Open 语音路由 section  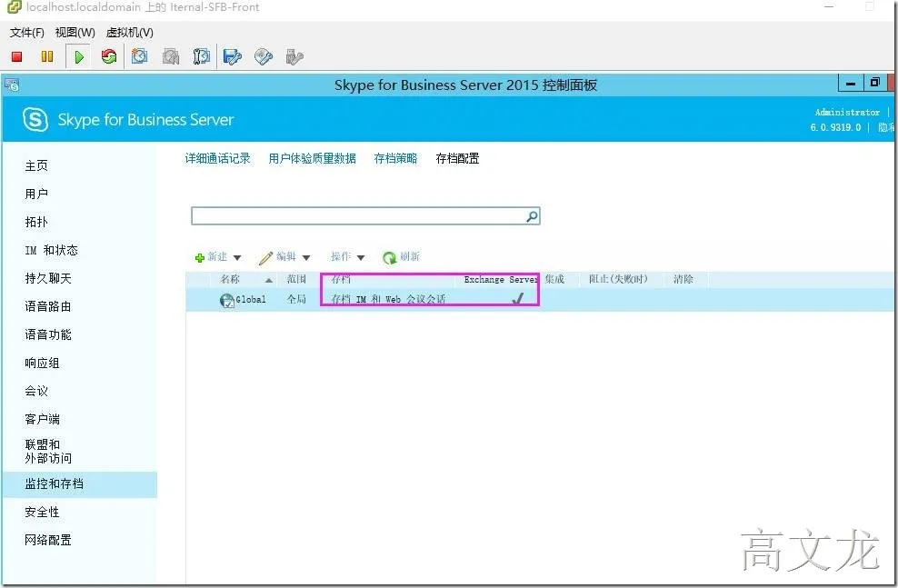click(x=48, y=306)
